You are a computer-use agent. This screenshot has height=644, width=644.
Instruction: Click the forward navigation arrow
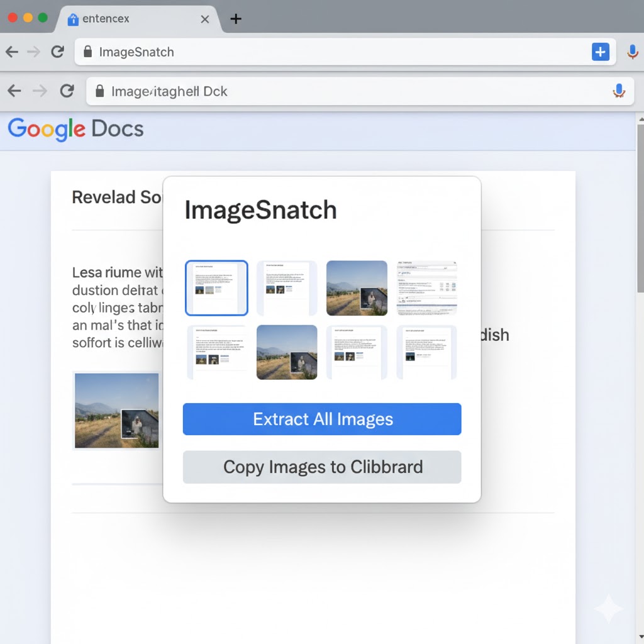(x=34, y=52)
